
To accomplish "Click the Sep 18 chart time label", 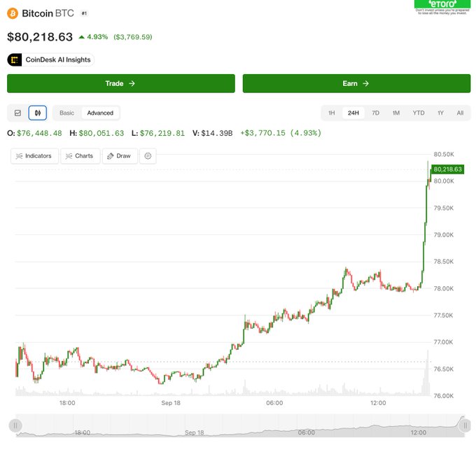I will tap(171, 403).
